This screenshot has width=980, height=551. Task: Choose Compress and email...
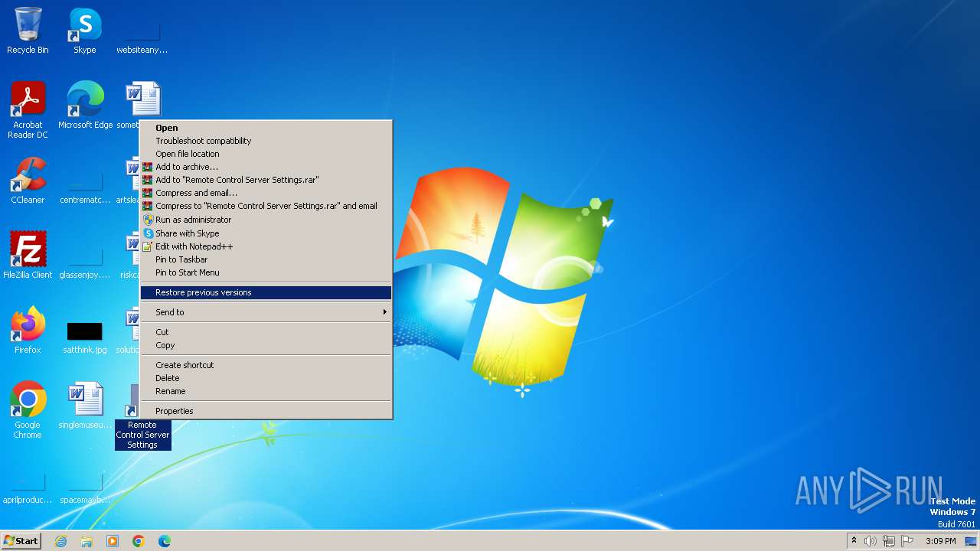click(x=266, y=193)
